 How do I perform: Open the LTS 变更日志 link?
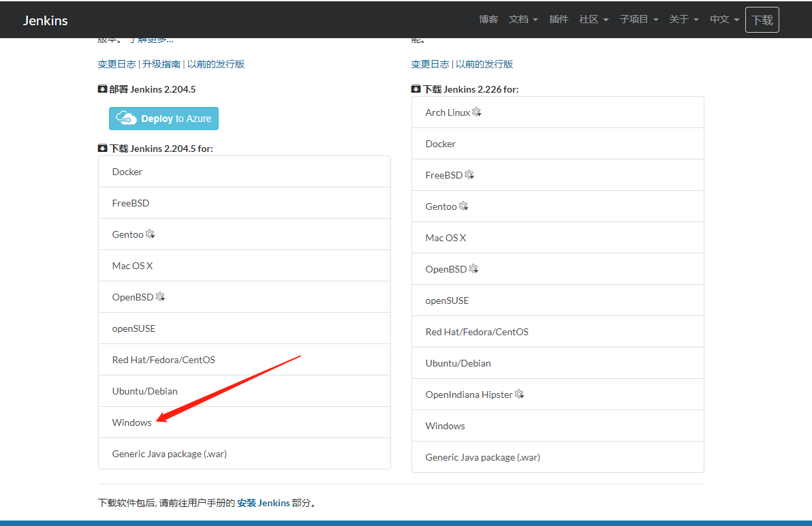(x=116, y=64)
